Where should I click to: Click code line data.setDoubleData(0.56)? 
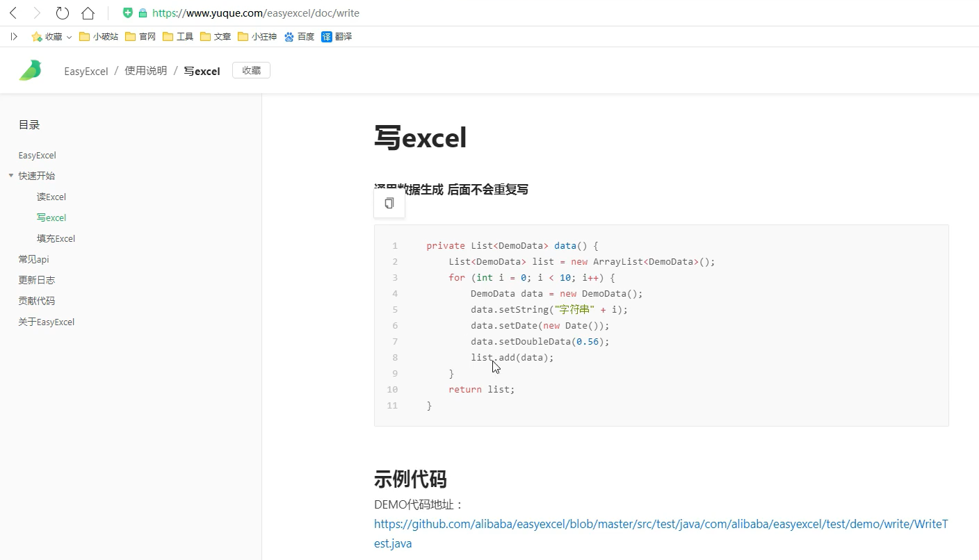(x=540, y=342)
